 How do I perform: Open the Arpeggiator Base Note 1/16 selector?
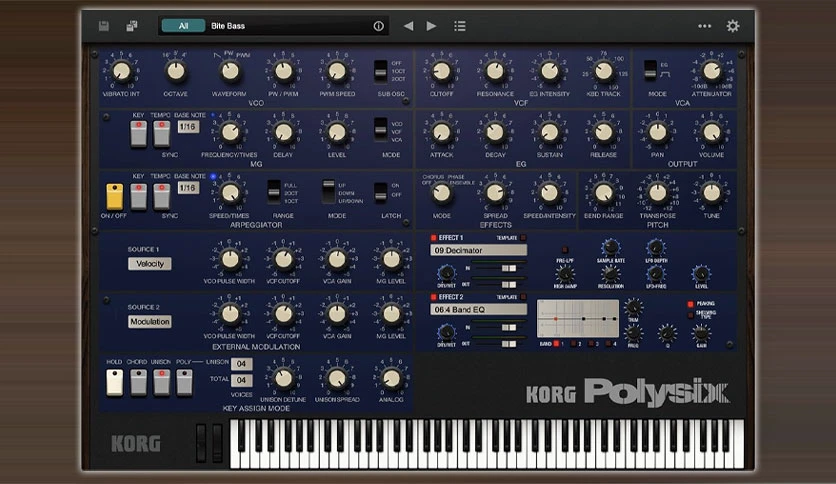(x=188, y=188)
